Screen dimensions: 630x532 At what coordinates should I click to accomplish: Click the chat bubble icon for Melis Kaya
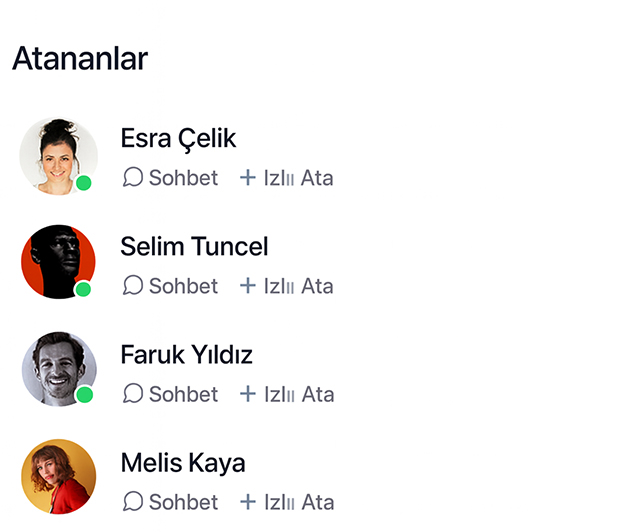133,502
